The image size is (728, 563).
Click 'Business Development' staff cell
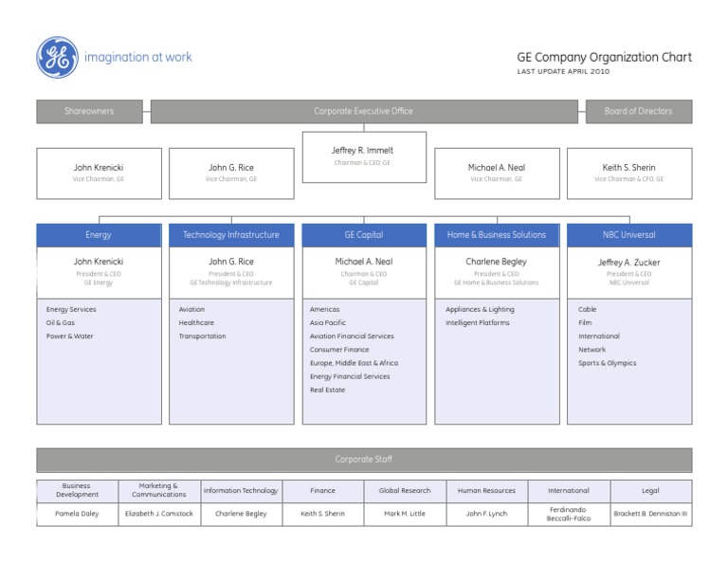click(x=78, y=491)
